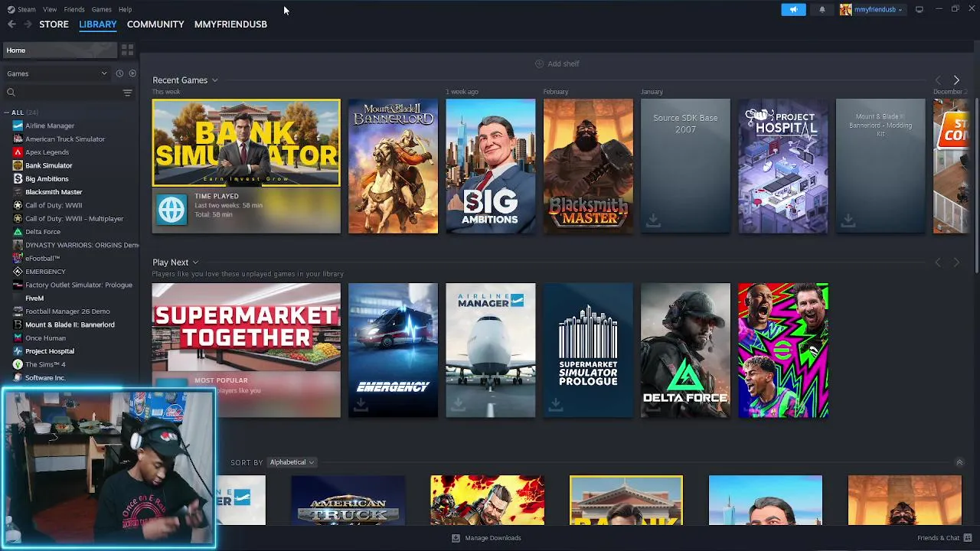This screenshot has height=551, width=980.
Task: Open the Big Ambitions cover in Recent Games
Action: 491,166
